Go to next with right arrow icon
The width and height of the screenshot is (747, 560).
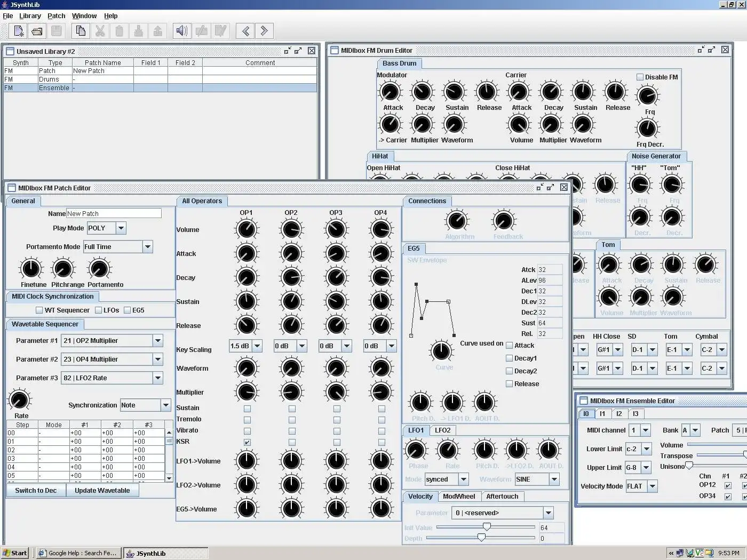265,31
